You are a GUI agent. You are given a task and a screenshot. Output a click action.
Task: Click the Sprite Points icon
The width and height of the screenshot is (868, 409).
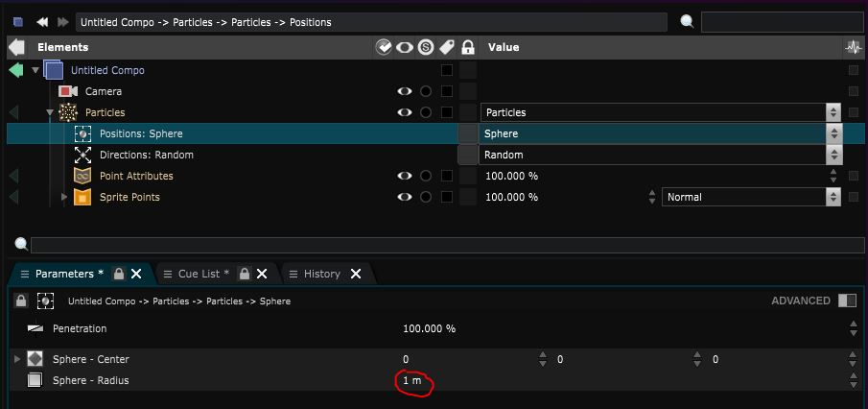click(83, 197)
